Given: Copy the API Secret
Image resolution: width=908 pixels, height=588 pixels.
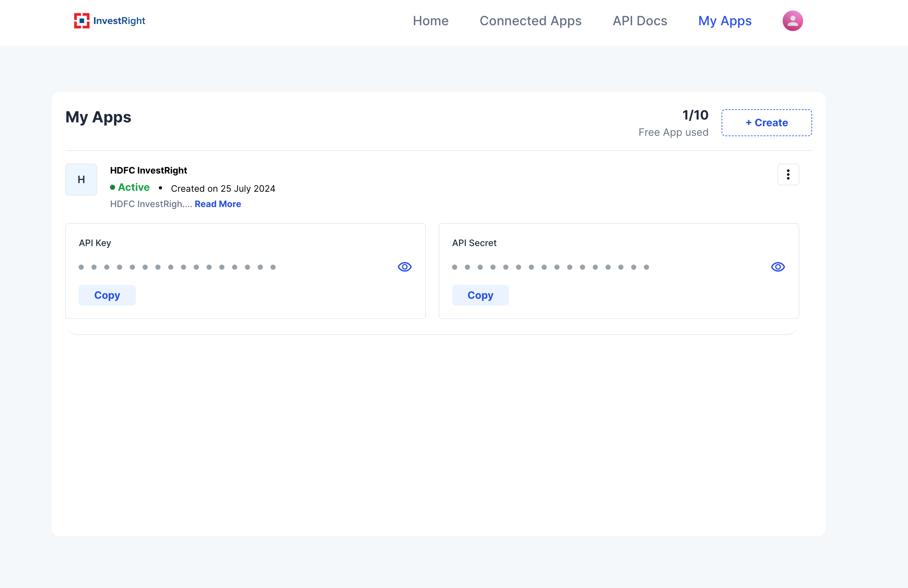Looking at the screenshot, I should (480, 295).
